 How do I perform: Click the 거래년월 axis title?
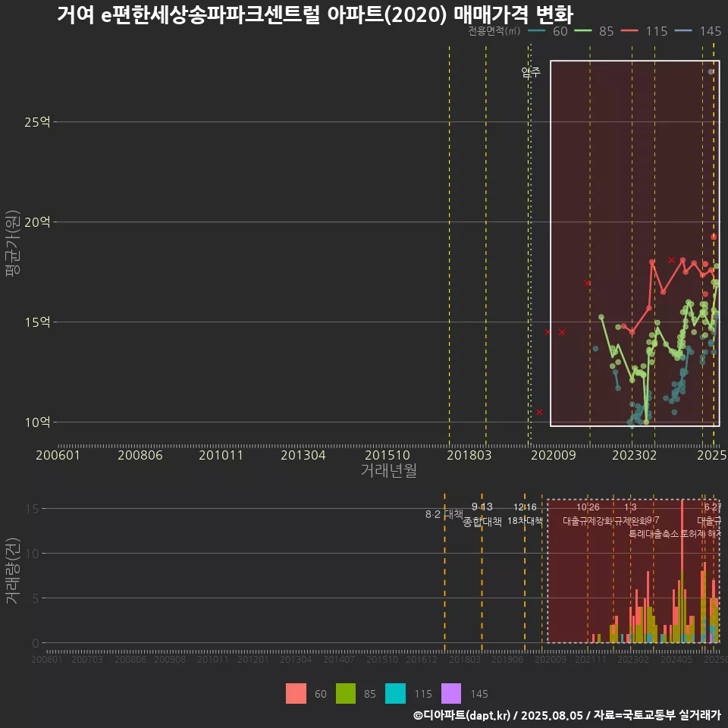click(388, 470)
